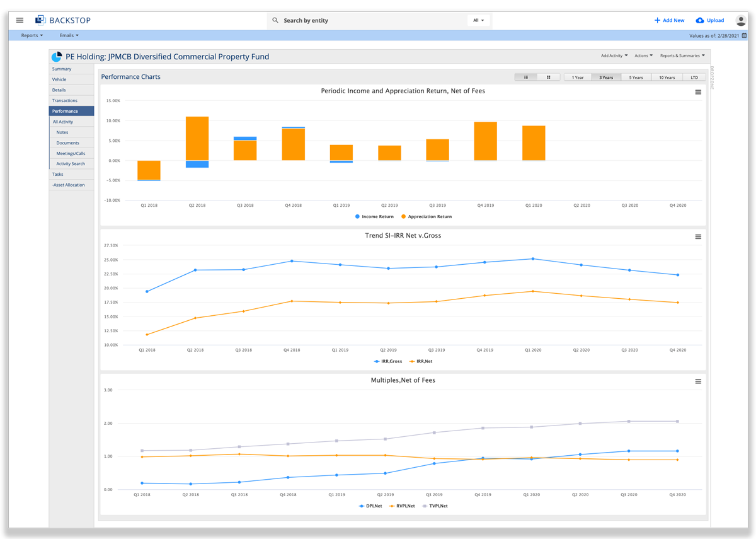Toggle the TVPI,Net legend series
The width and height of the screenshot is (756, 539).
[435, 506]
